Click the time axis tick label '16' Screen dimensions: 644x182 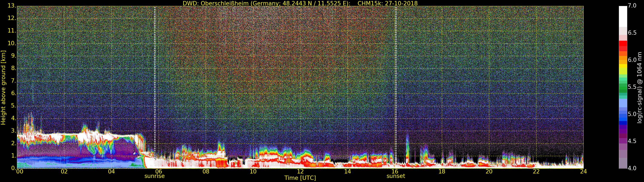tap(395, 172)
